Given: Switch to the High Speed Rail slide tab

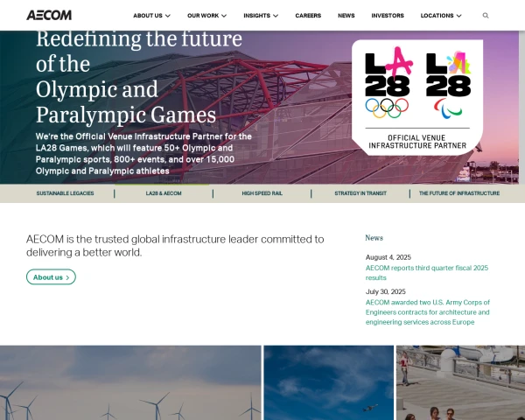Looking at the screenshot, I should (x=262, y=193).
